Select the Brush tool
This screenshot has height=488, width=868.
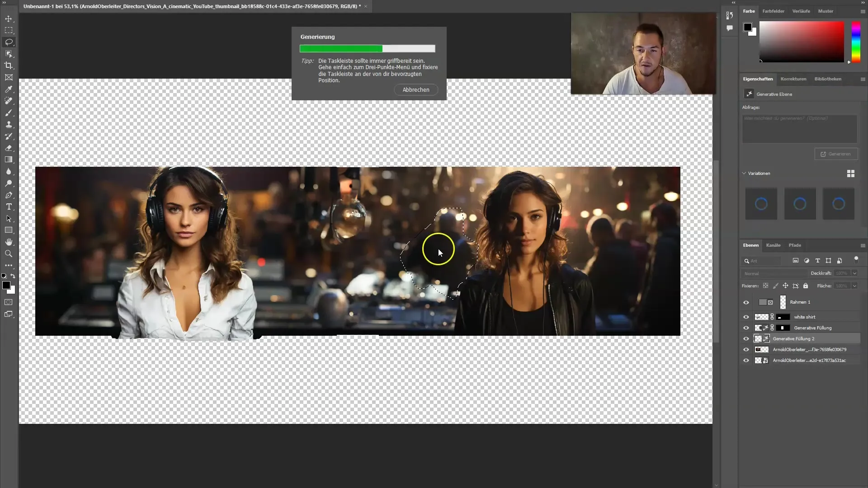click(9, 113)
